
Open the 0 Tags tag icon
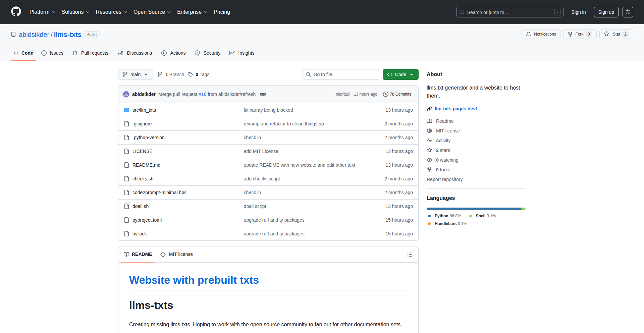tap(190, 74)
